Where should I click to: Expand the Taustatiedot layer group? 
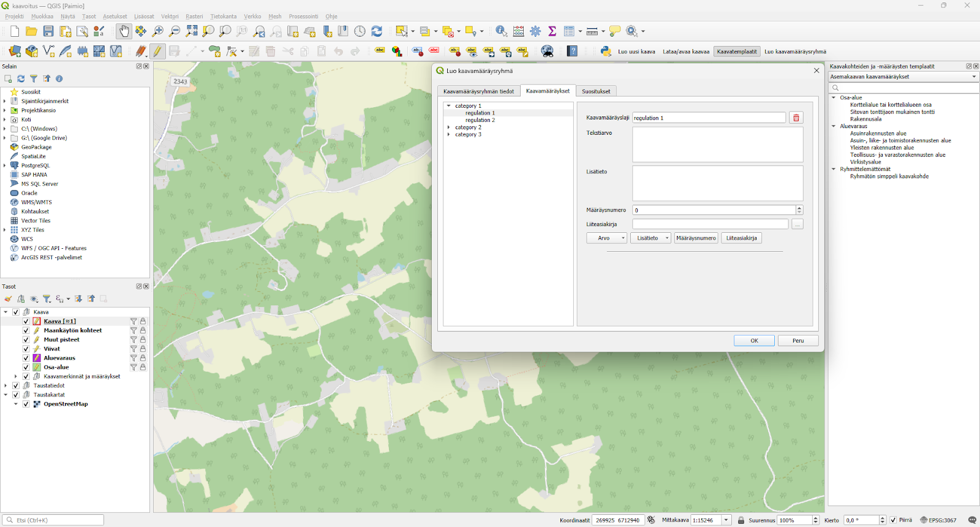[x=6, y=385]
